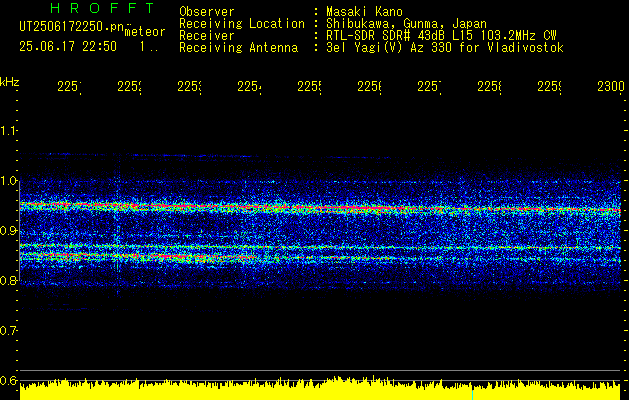Click the Observer field label
The image size is (629, 400).
click(207, 11)
